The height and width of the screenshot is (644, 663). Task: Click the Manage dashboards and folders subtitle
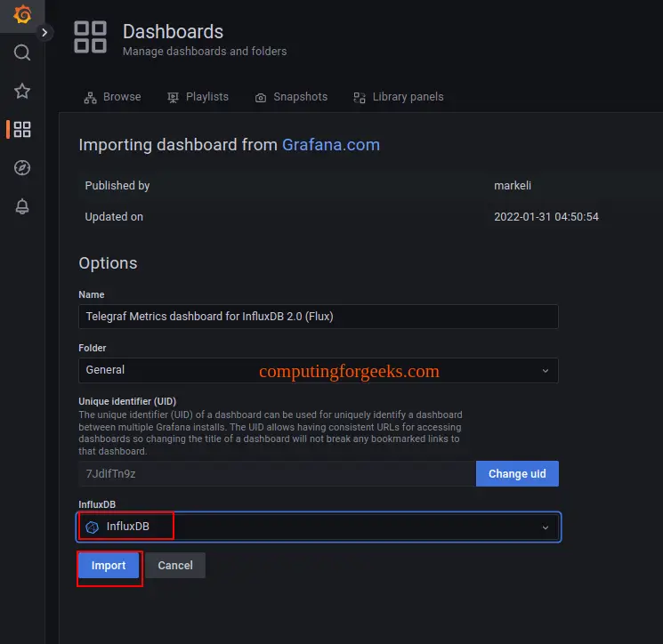click(x=205, y=51)
